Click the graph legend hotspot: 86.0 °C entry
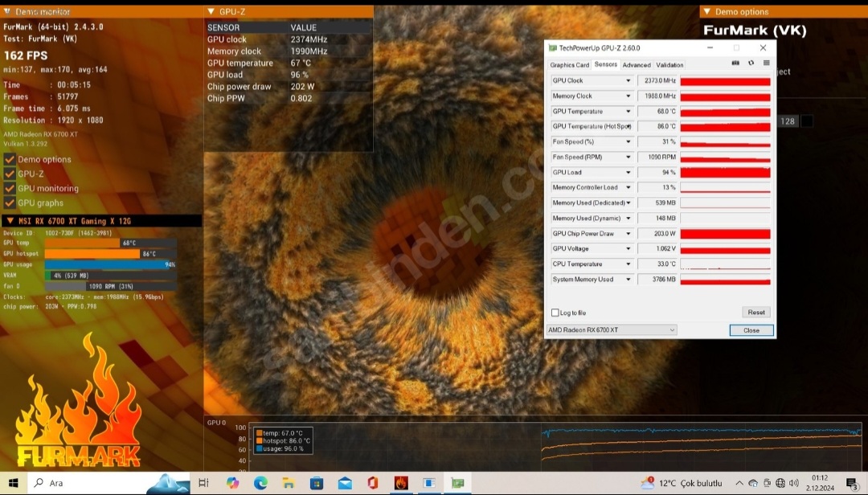This screenshot has height=495, width=868. click(283, 441)
